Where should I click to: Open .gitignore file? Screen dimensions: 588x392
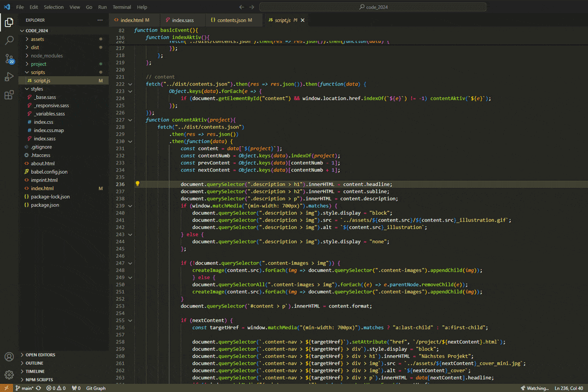point(64,147)
